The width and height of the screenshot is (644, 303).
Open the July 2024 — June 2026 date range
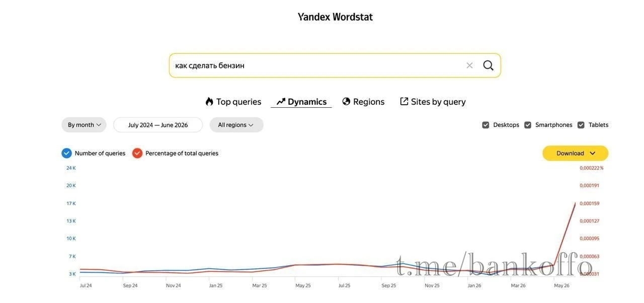point(158,125)
